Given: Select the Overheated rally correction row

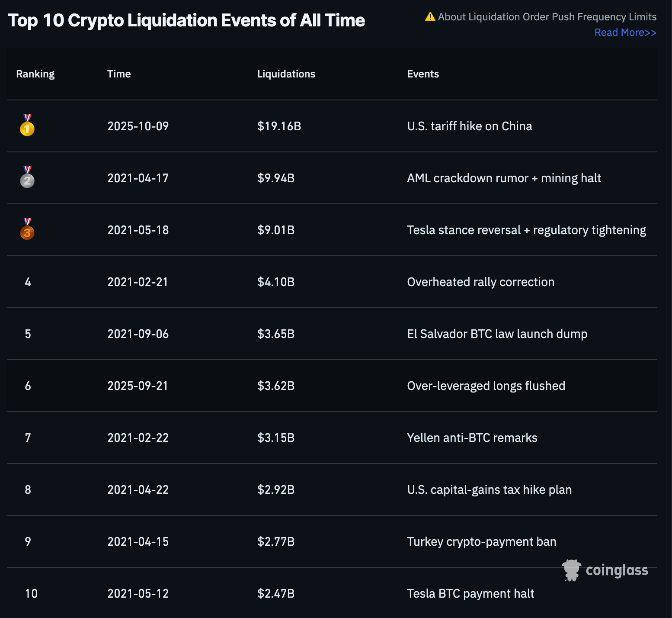Looking at the screenshot, I should [x=332, y=282].
